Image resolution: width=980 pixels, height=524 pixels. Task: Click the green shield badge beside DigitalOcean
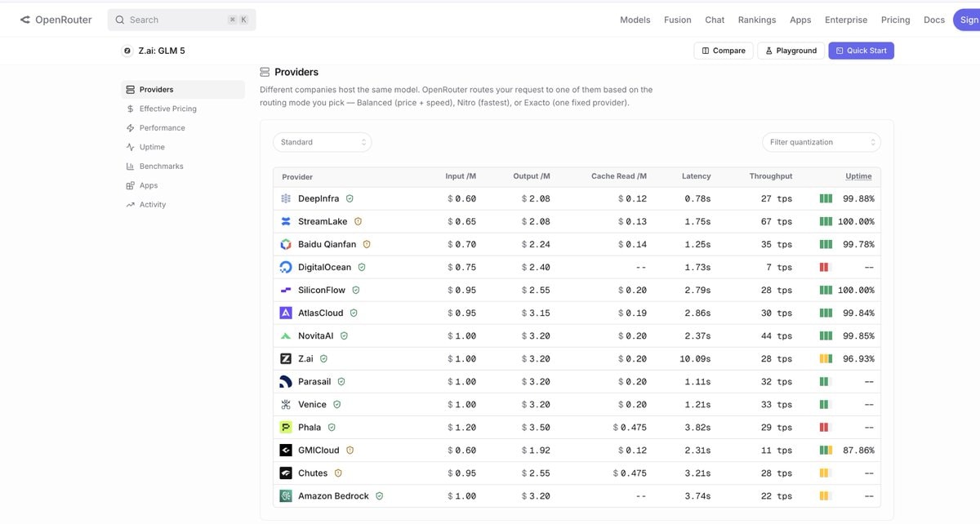point(362,267)
